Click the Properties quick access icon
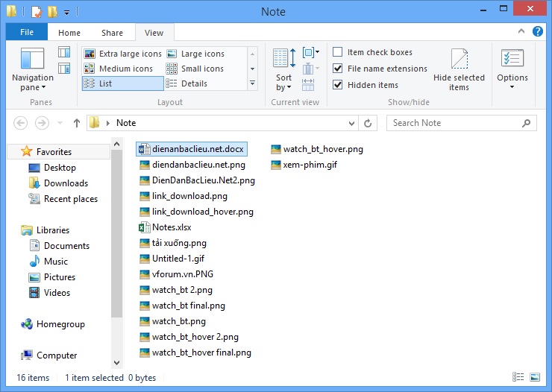The width and height of the screenshot is (552, 392). tap(37, 12)
